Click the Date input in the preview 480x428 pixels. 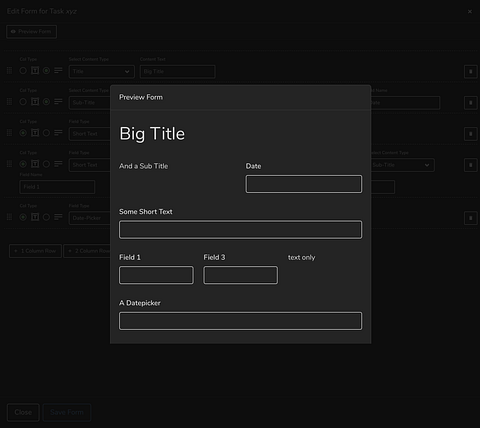click(304, 184)
